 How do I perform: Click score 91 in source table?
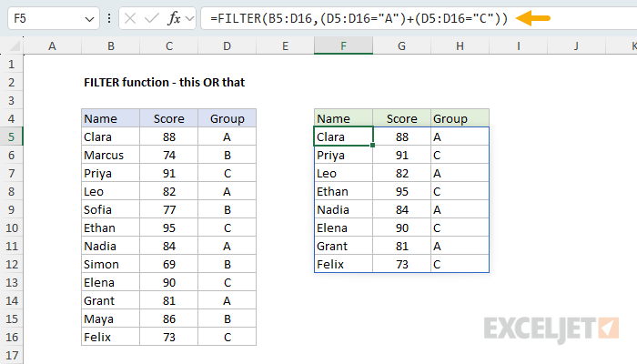tap(169, 174)
